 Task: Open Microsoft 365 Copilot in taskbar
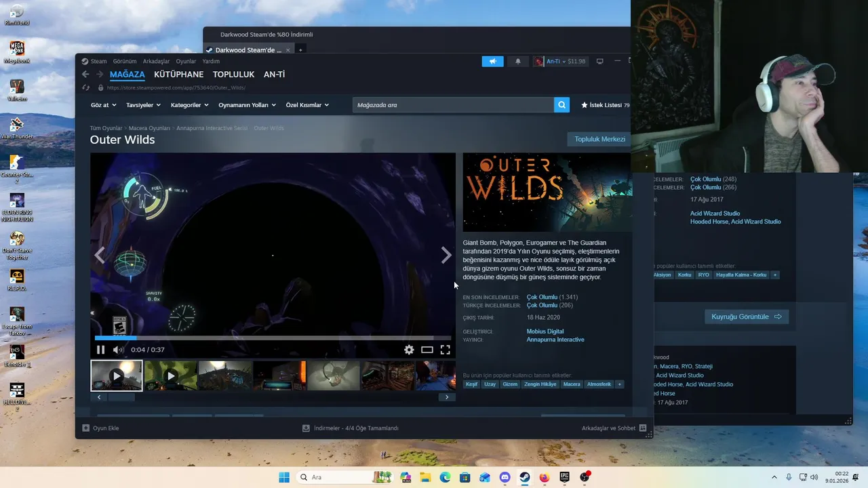pyautogui.click(x=406, y=477)
